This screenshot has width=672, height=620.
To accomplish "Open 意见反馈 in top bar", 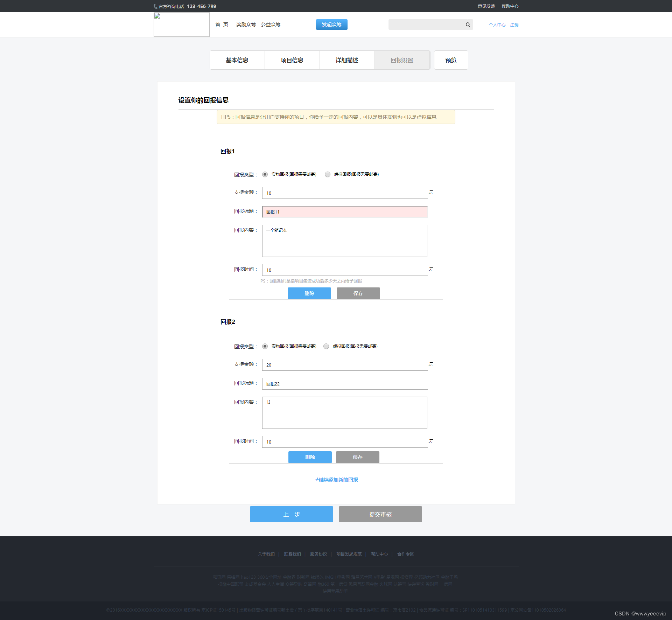I will tap(486, 6).
